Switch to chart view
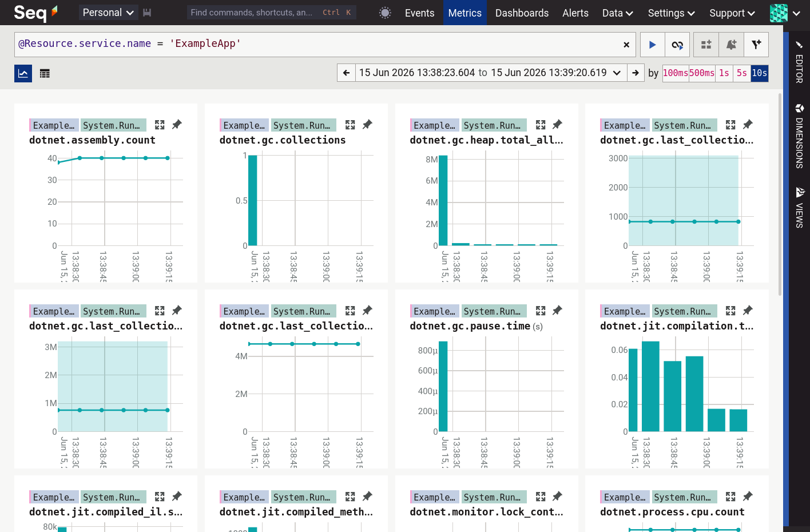This screenshot has height=532, width=810. click(x=23, y=73)
